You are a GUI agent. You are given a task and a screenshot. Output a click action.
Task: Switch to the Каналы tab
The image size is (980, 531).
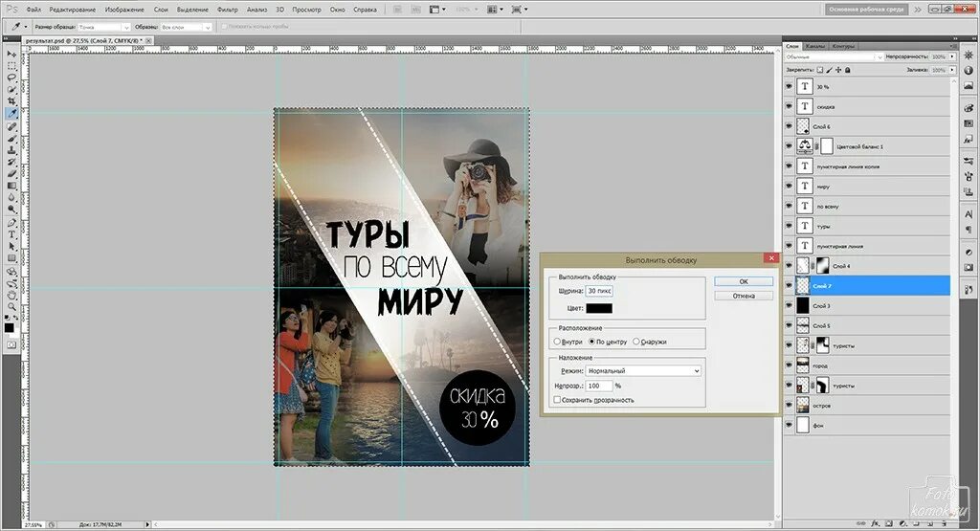pyautogui.click(x=815, y=46)
